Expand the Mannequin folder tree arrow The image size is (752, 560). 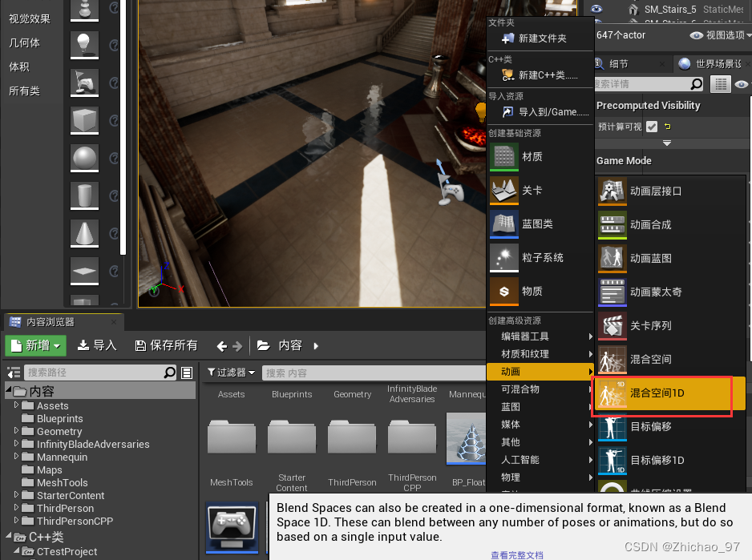(16, 456)
